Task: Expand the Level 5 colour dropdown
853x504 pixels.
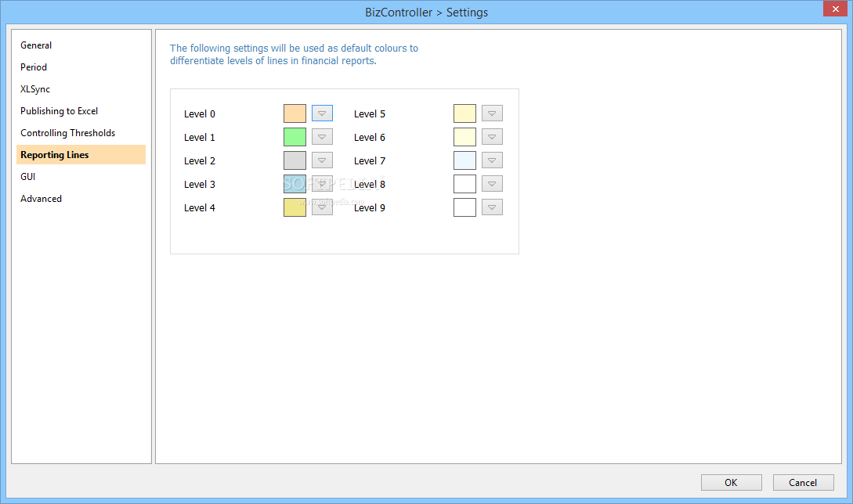Action: point(492,113)
